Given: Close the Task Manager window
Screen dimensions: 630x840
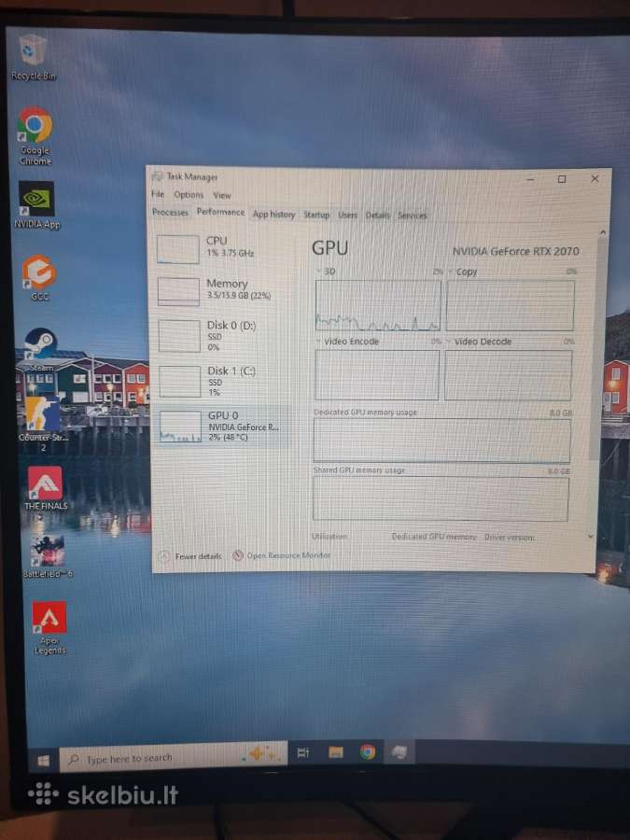Looking at the screenshot, I should 595,178.
